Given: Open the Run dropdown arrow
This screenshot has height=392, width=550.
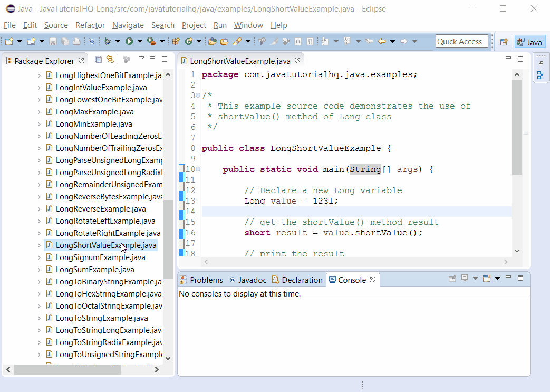Looking at the screenshot, I should (140, 41).
